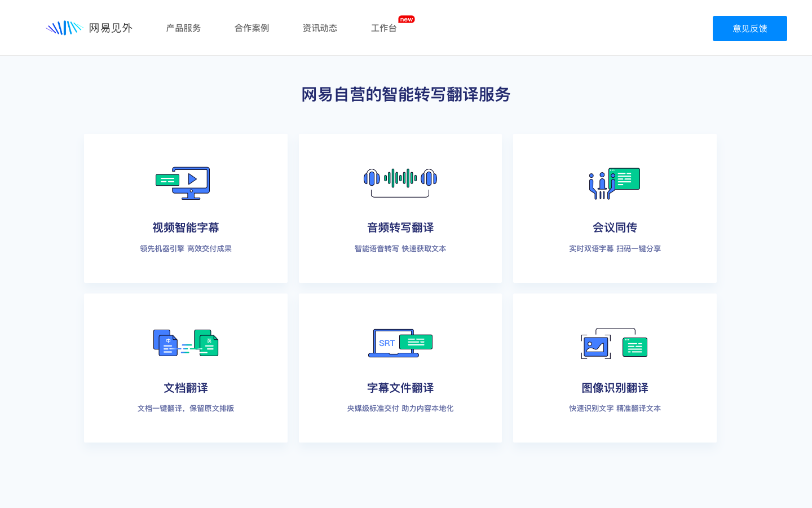Click the 文档翻译 card description text
Image resolution: width=812 pixels, height=508 pixels.
click(x=186, y=408)
